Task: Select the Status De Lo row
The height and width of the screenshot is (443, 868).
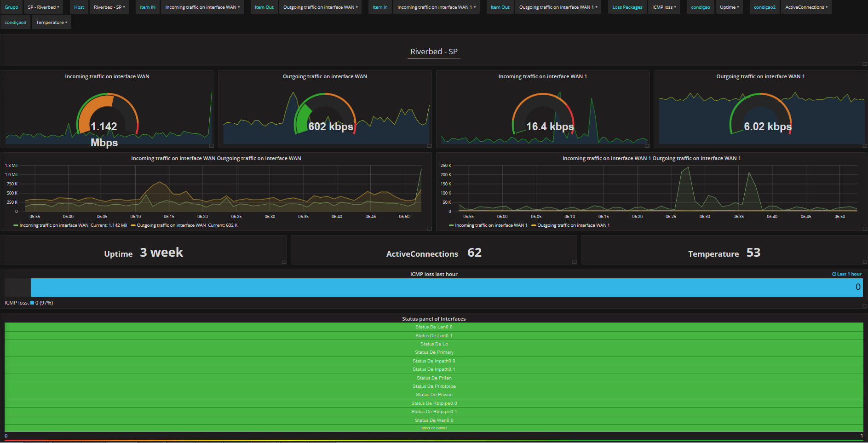Action: tap(434, 344)
